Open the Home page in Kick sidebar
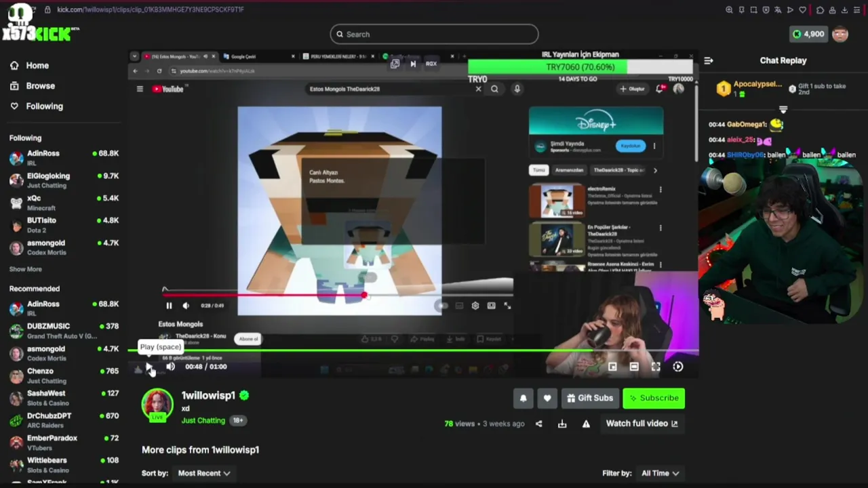 coord(30,66)
